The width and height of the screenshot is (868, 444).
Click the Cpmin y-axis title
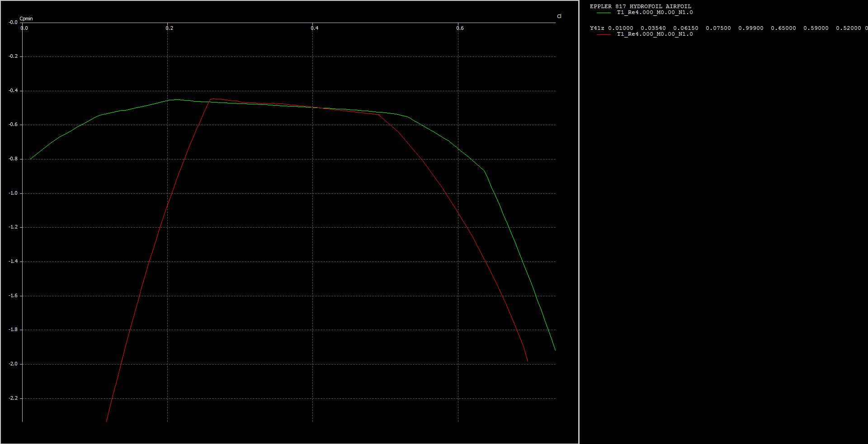(26, 19)
